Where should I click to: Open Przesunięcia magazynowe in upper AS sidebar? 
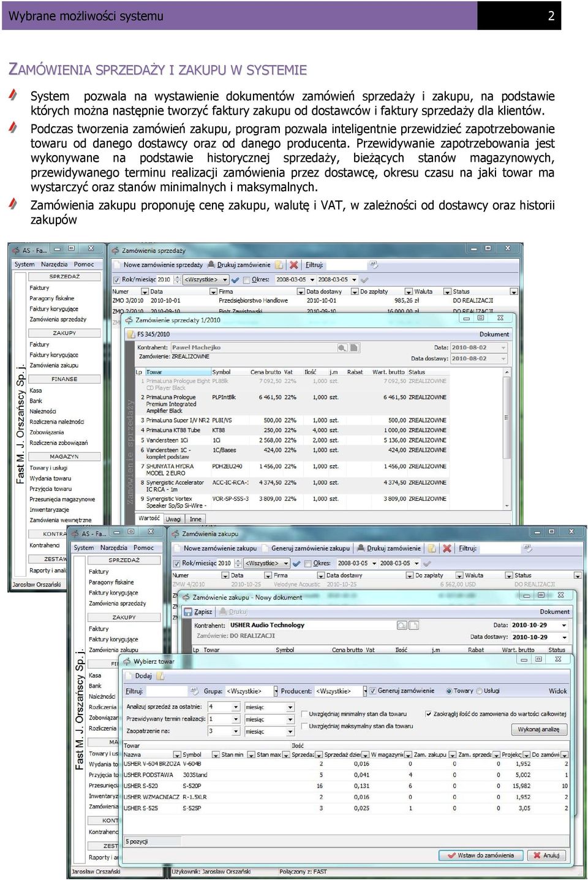pos(62,499)
